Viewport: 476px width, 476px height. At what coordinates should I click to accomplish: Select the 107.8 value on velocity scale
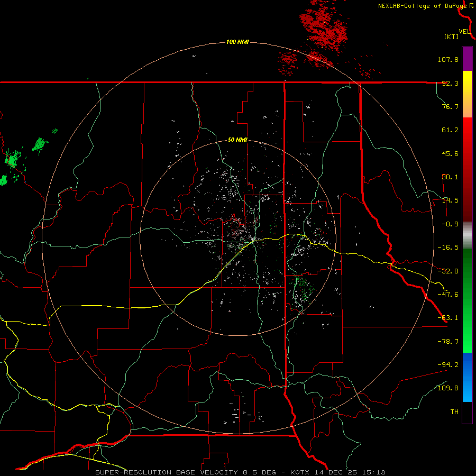[448, 59]
